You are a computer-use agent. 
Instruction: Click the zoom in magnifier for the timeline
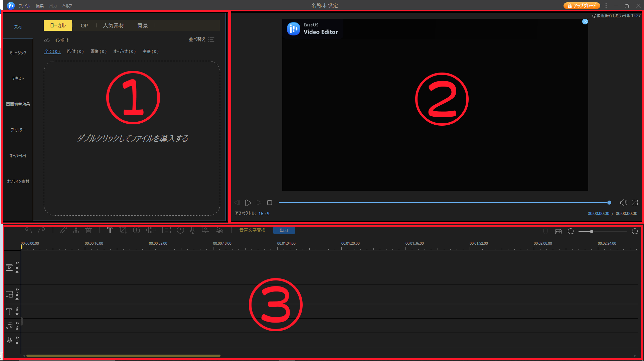(x=635, y=232)
